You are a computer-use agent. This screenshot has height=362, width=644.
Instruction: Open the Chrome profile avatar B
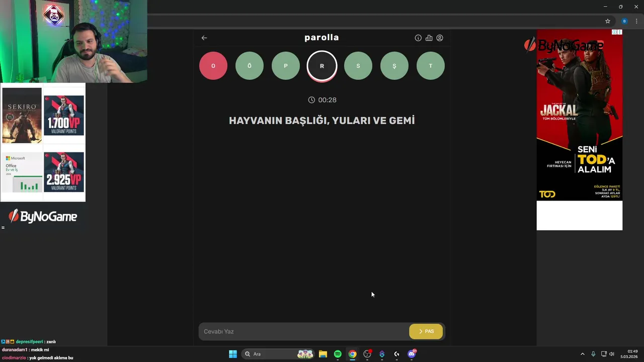coord(624,21)
